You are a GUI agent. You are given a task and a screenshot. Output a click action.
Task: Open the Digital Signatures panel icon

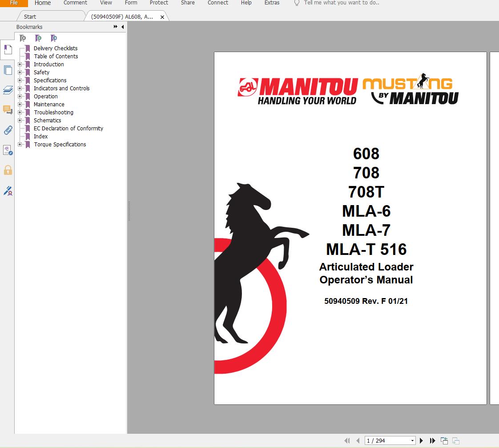(x=8, y=150)
